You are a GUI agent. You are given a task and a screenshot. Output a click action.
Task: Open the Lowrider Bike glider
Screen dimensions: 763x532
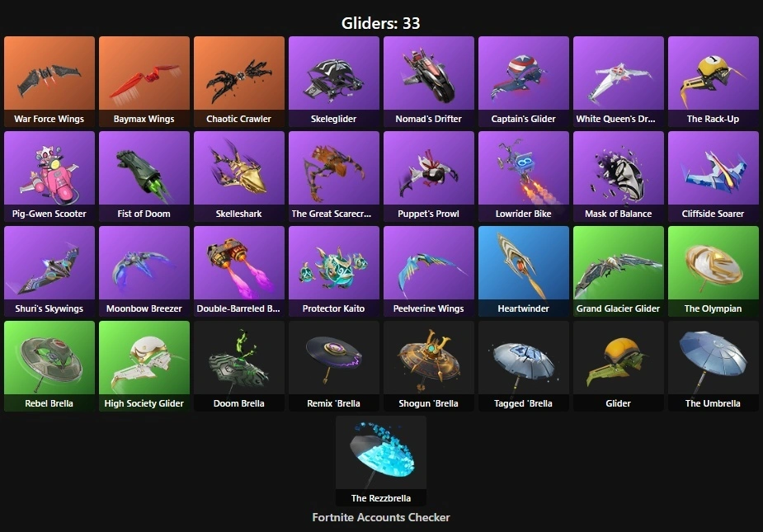click(524, 177)
